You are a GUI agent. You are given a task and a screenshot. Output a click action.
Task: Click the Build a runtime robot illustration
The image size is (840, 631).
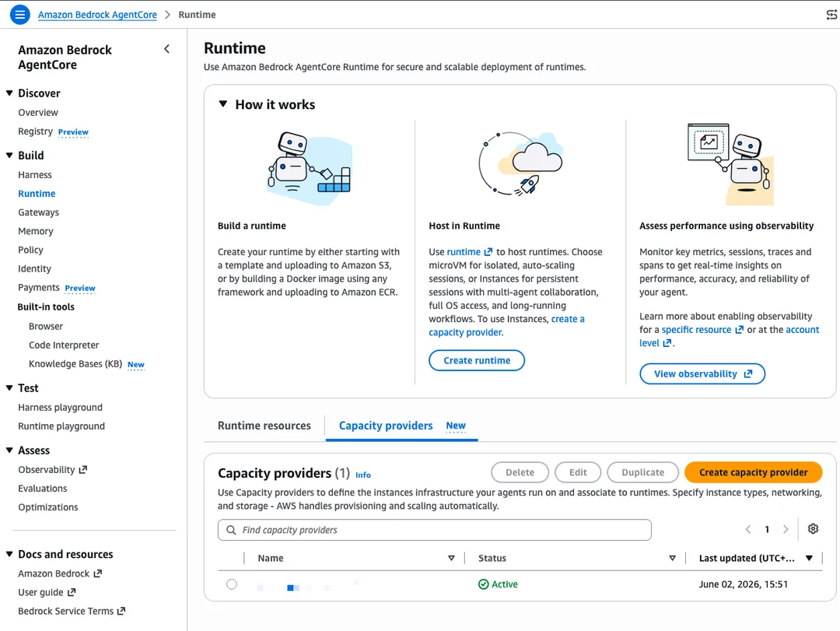point(310,168)
